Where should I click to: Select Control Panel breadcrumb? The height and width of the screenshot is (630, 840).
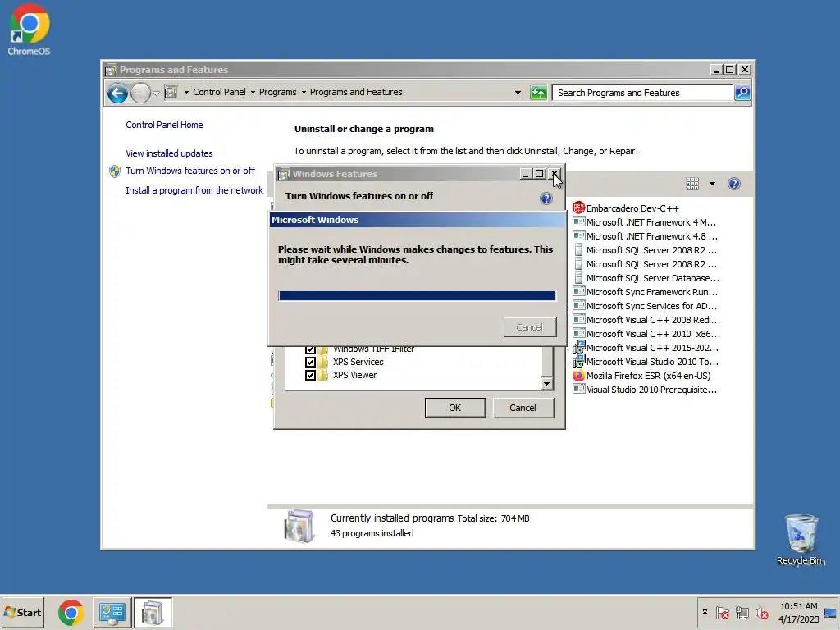(x=219, y=92)
